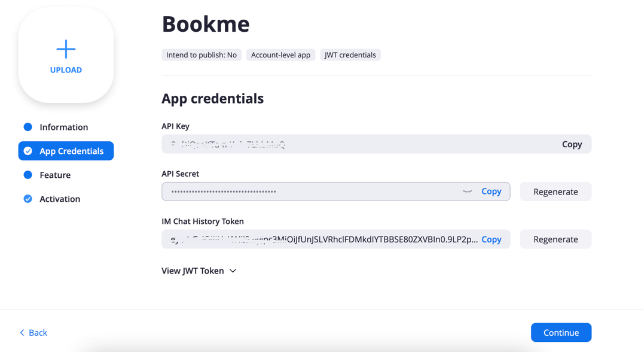Viewport: 644px width, 352px height.
Task: Go to the Feature step
Action: click(x=55, y=175)
